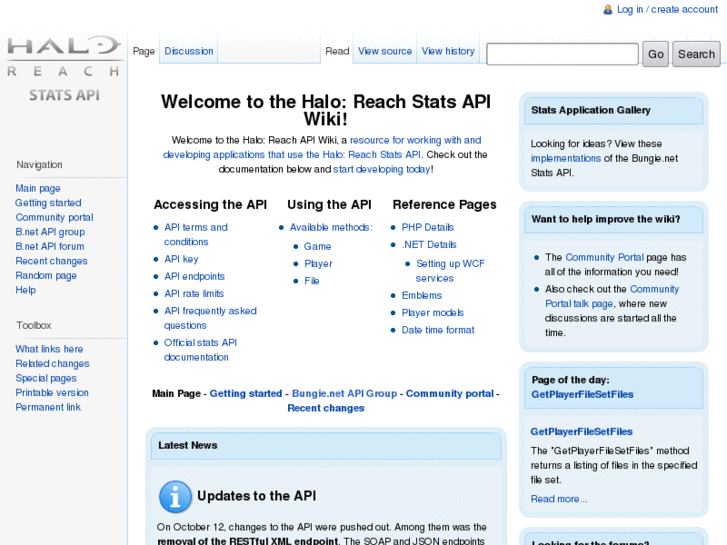The height and width of the screenshot is (545, 727).
Task: Open the API rate limits link
Action: coord(194,294)
